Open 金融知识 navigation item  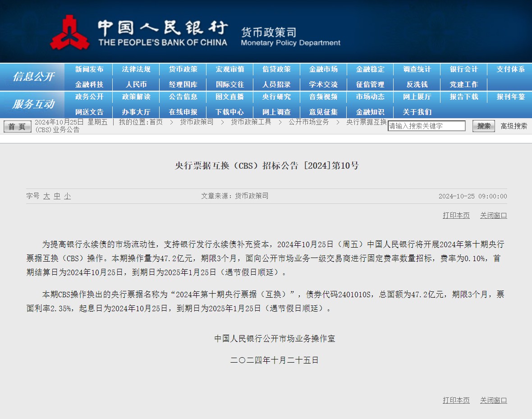pos(370,112)
